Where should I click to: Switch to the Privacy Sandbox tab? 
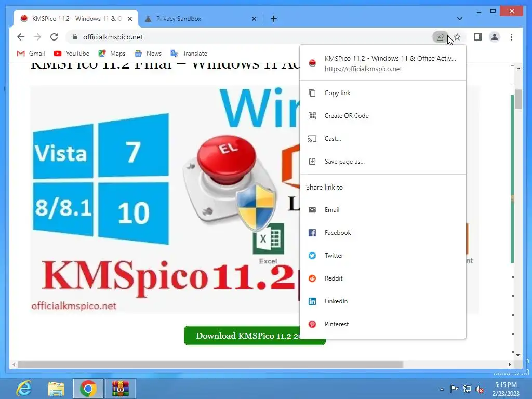pos(200,19)
